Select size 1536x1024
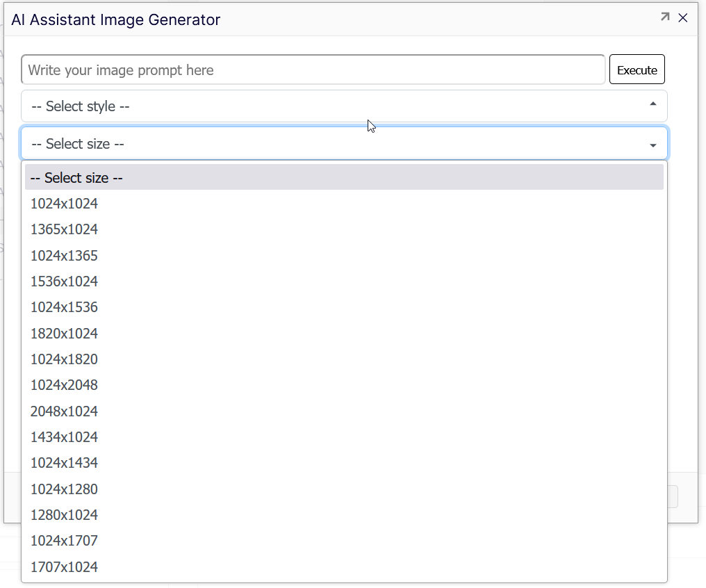The image size is (706, 588). click(x=344, y=281)
